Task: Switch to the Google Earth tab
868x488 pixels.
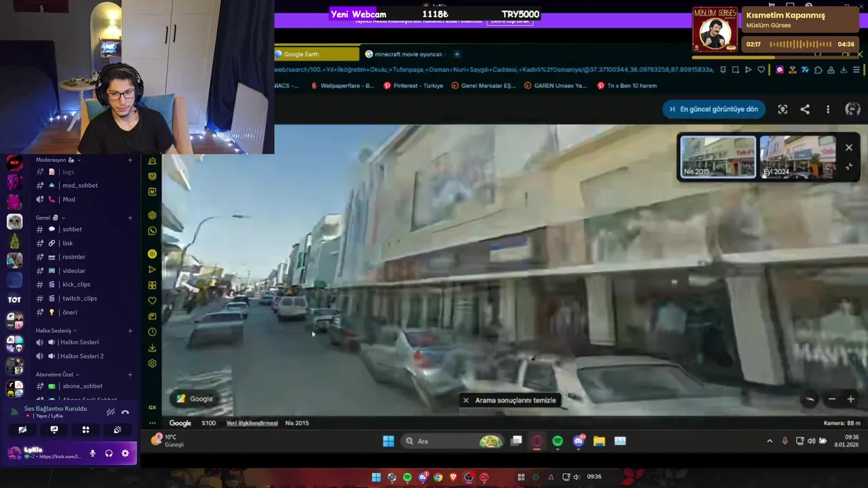Action: click(x=317, y=54)
